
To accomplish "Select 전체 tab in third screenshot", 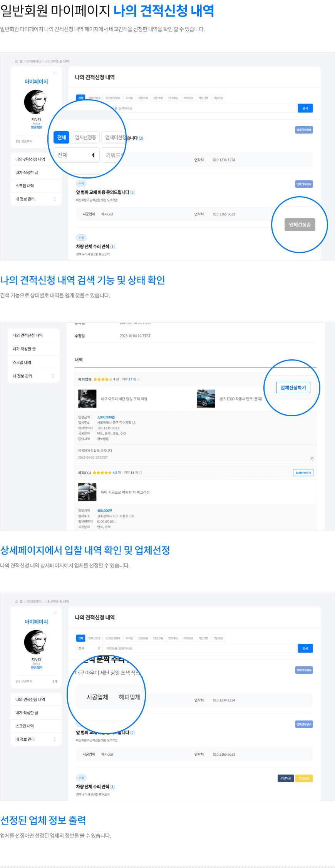I will click(81, 638).
